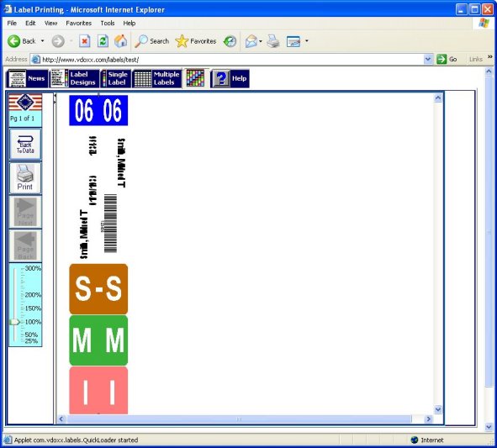The width and height of the screenshot is (497, 448).
Task: Go to Home page icon
Action: point(121,41)
